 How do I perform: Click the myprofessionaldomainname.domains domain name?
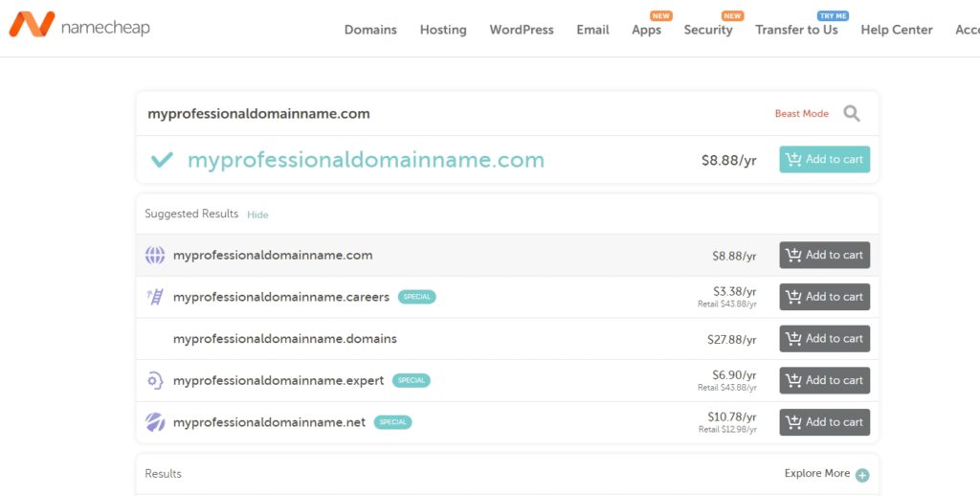point(285,338)
